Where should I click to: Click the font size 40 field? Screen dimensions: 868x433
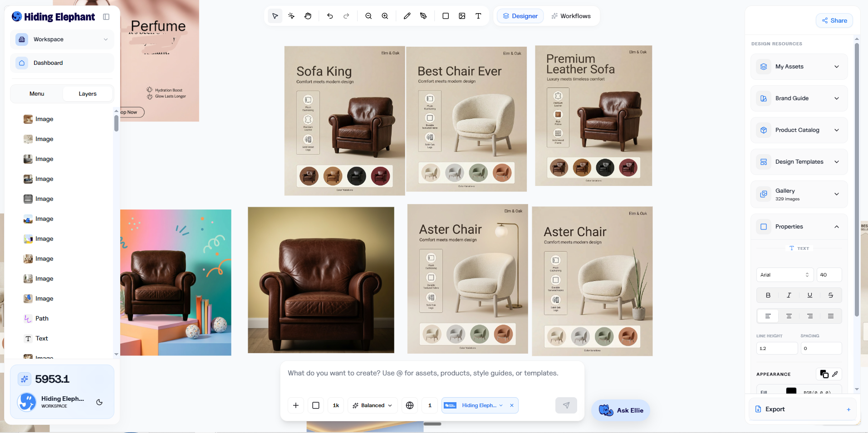829,275
